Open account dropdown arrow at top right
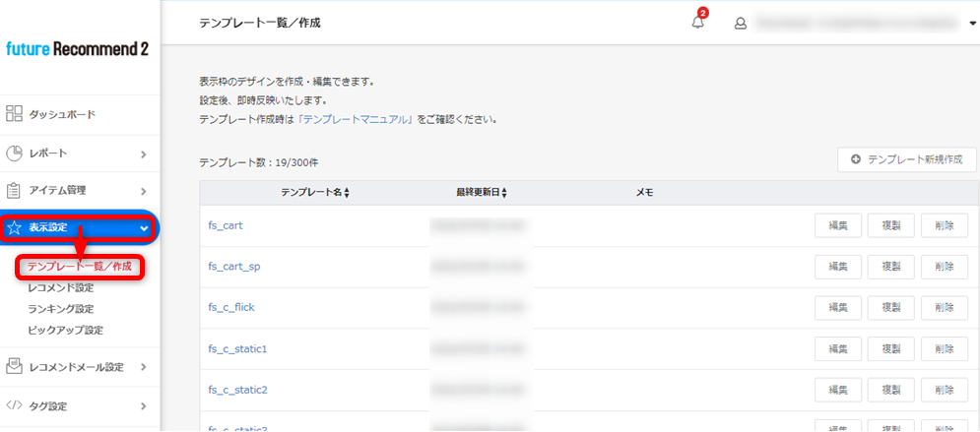This screenshot has height=432, width=980. [972, 24]
